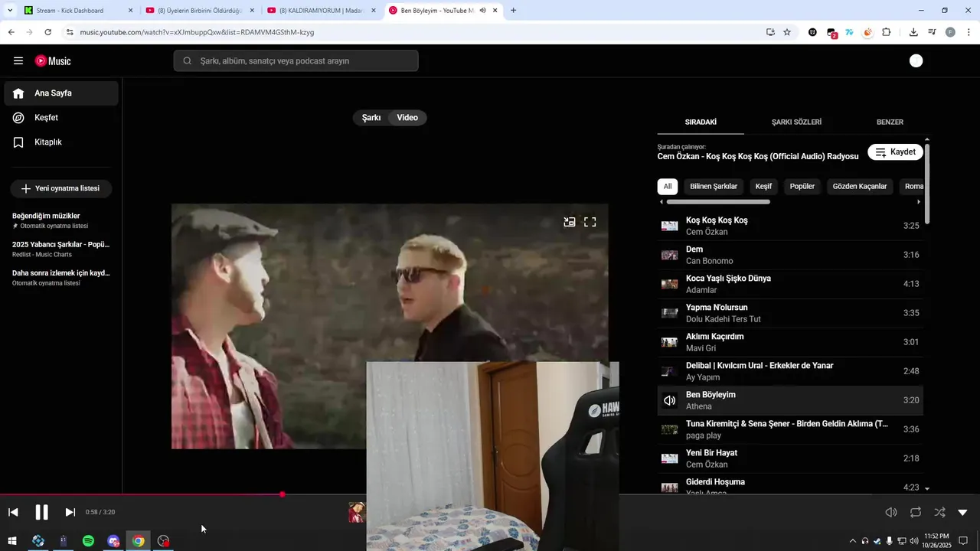Open Beğendiğim müzikler playlist
The height and width of the screenshot is (551, 980).
tap(60, 220)
